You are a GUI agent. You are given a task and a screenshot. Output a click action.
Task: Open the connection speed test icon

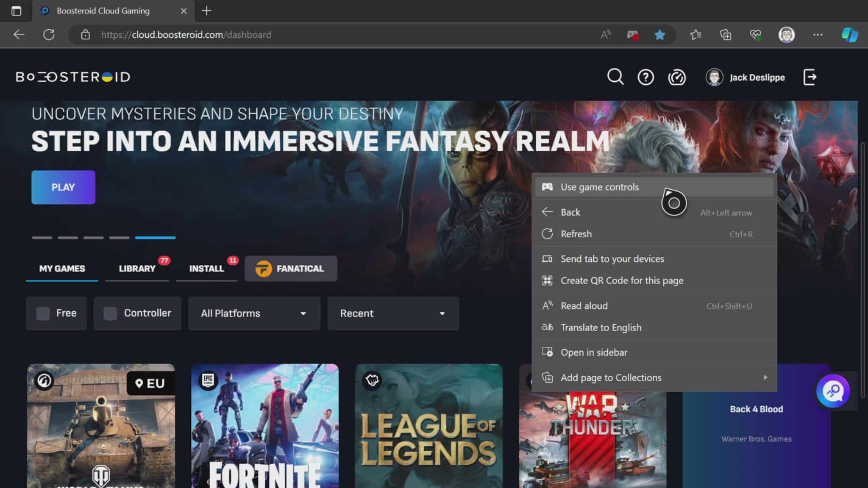pos(676,77)
